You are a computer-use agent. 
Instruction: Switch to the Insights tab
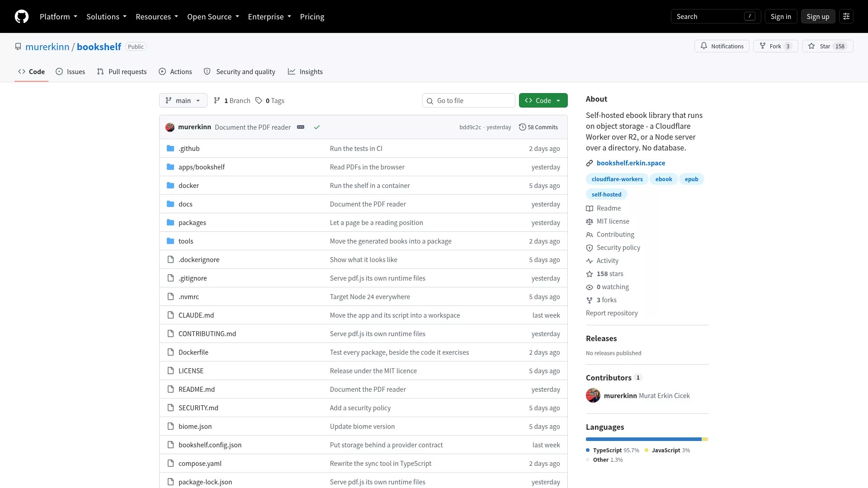[x=305, y=71]
